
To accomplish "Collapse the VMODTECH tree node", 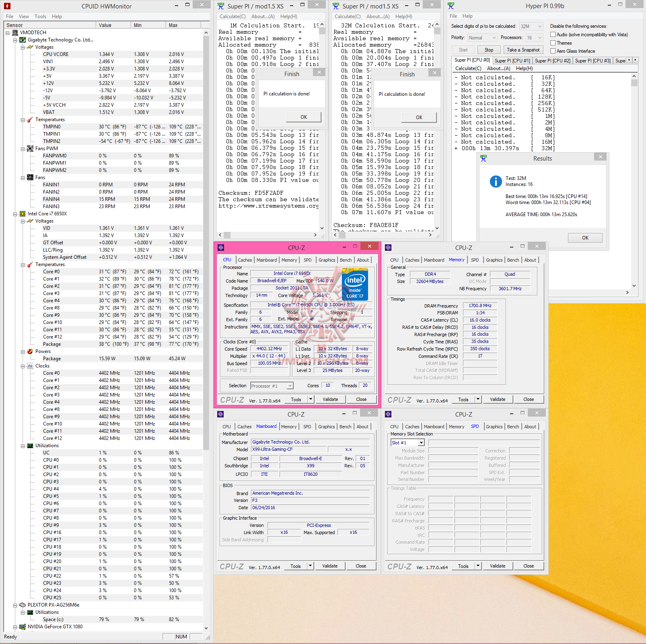I will 8,33.
